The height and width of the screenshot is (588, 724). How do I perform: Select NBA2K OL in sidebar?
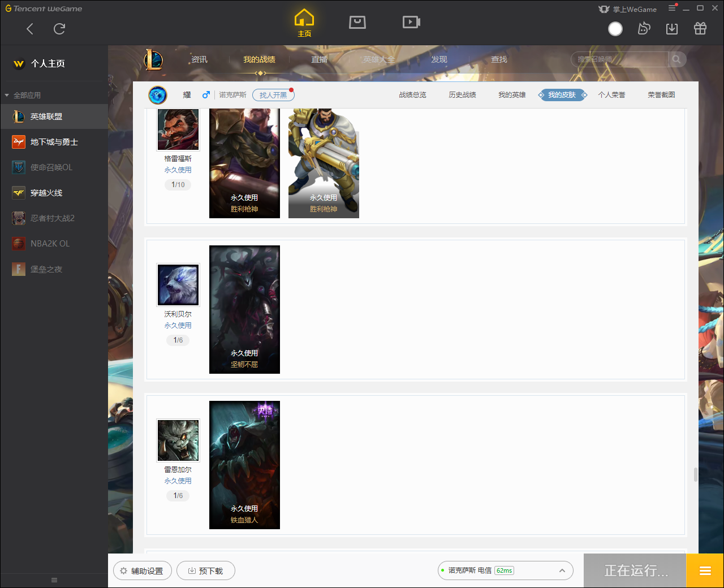(54, 244)
